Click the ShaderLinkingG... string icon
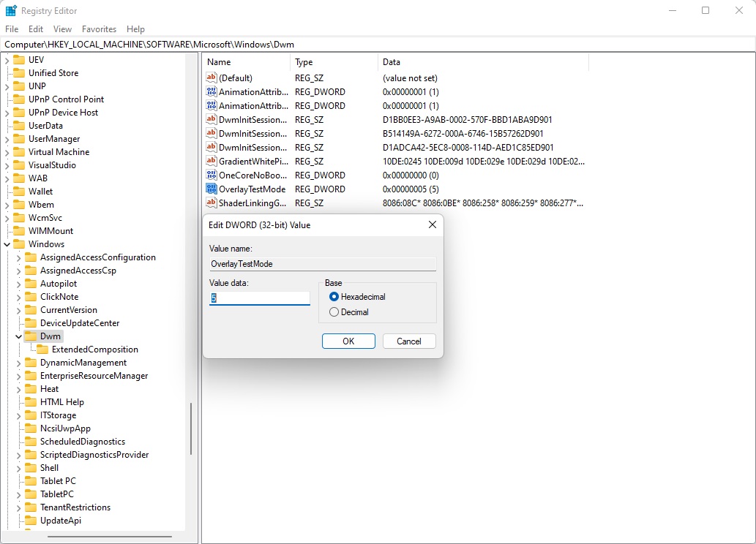The image size is (756, 544). pyautogui.click(x=212, y=203)
